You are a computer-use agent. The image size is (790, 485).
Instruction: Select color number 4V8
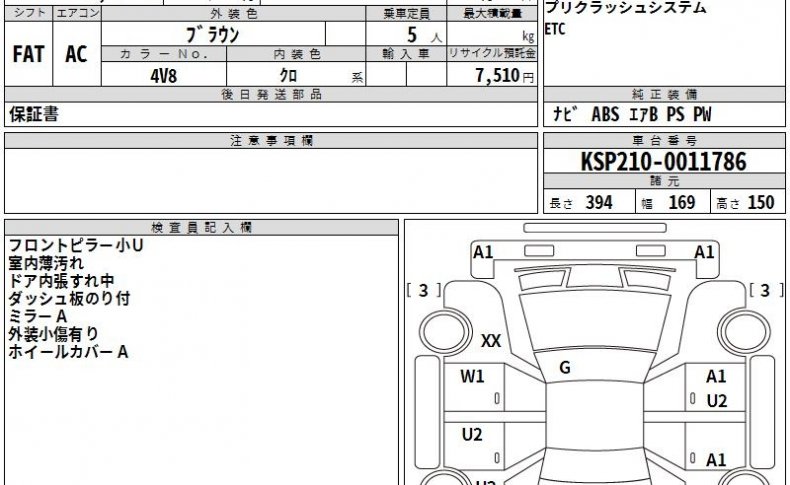pos(163,76)
